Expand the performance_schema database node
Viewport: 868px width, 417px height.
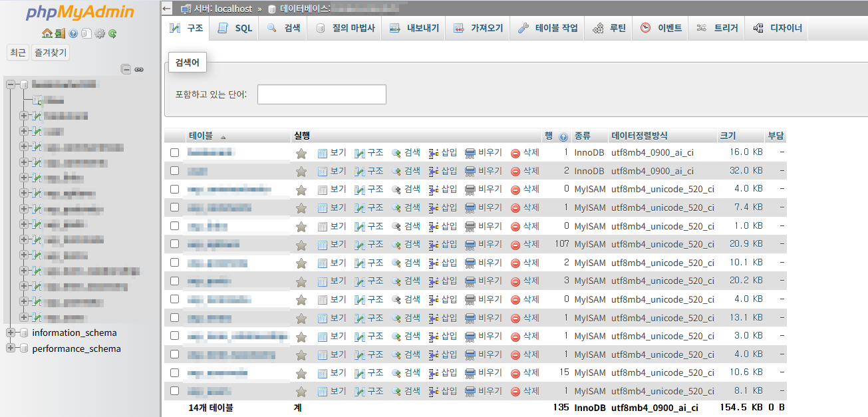11,348
